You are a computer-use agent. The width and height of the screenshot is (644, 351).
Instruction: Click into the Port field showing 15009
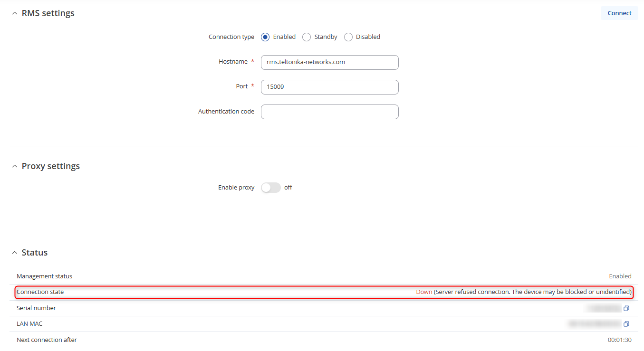coord(329,87)
